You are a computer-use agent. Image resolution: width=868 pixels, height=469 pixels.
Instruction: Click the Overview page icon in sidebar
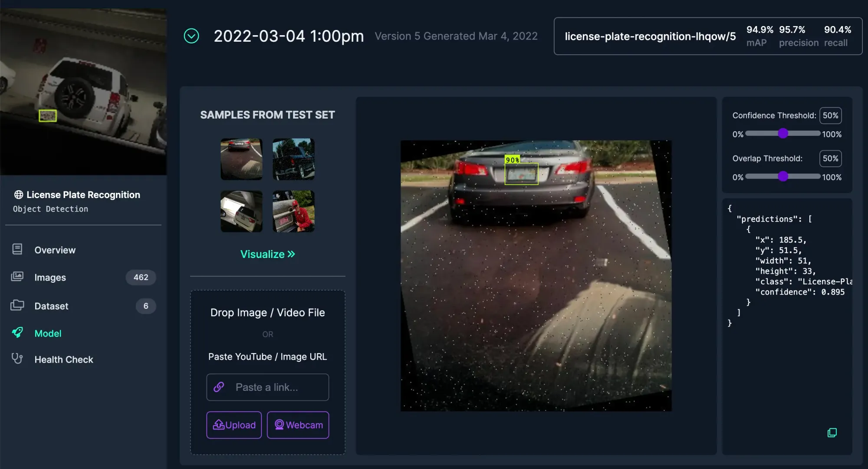point(17,249)
